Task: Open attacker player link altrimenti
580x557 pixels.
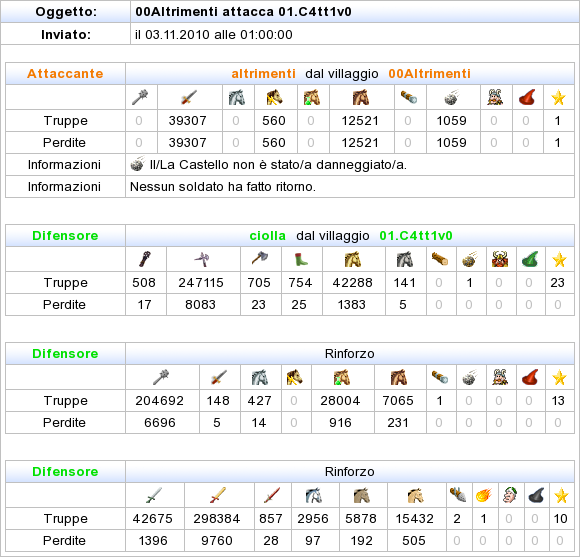Action: (263, 74)
